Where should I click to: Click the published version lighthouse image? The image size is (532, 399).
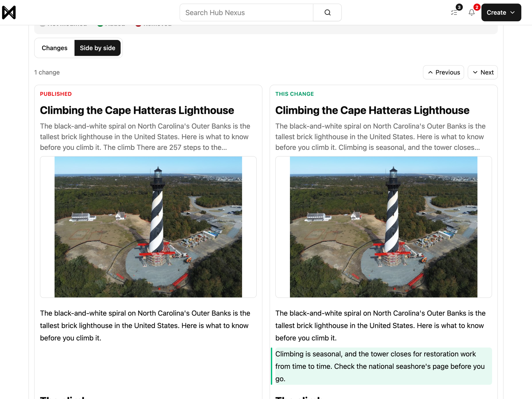(x=148, y=227)
